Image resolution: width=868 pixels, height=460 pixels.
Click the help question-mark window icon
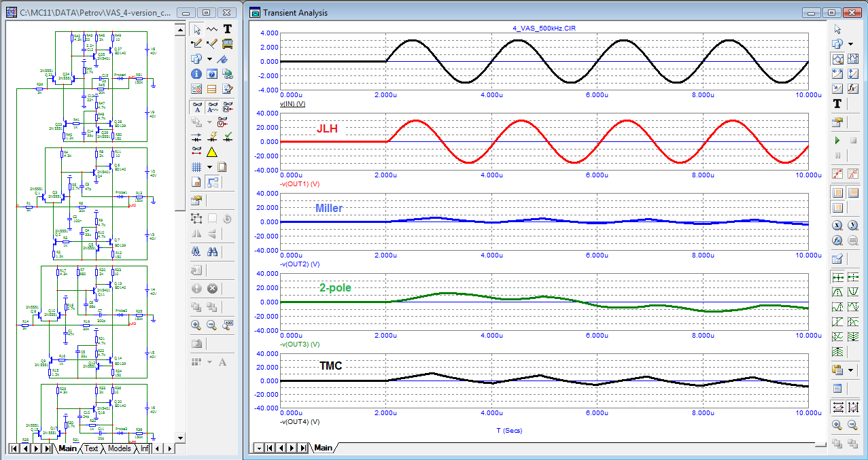point(211,73)
